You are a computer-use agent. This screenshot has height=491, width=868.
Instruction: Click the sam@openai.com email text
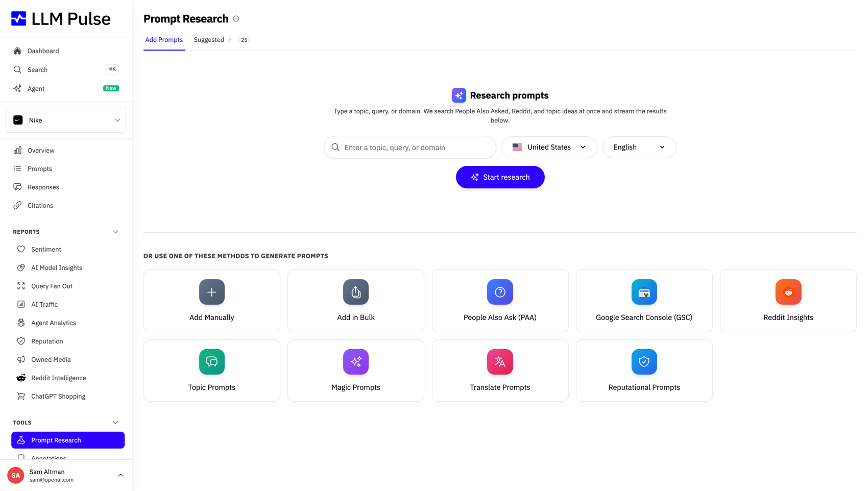coord(52,480)
